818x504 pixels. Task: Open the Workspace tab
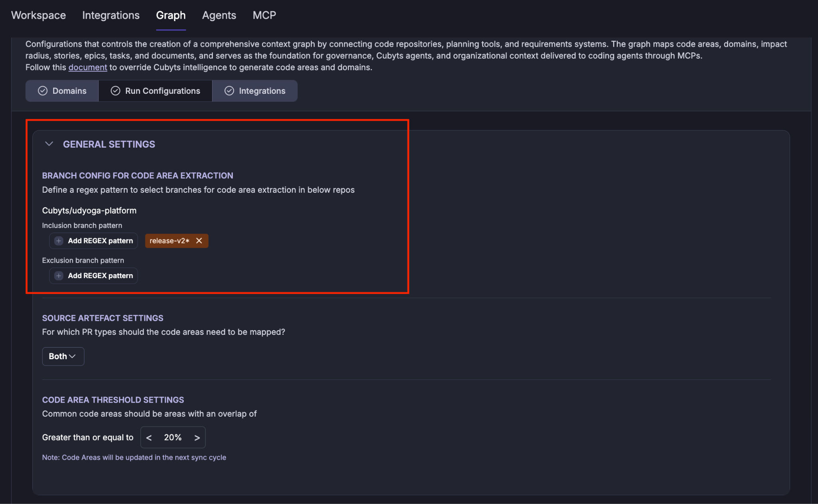[x=38, y=15]
